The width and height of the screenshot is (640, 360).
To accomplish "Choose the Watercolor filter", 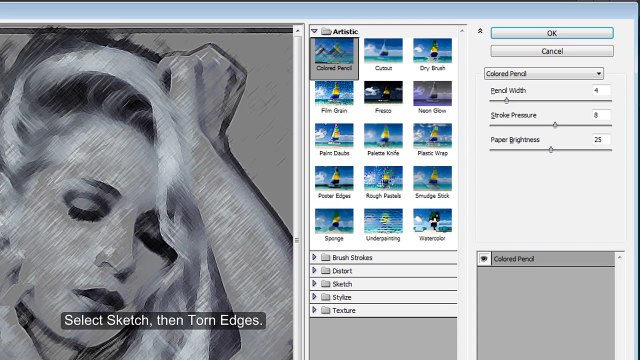I will tap(432, 225).
